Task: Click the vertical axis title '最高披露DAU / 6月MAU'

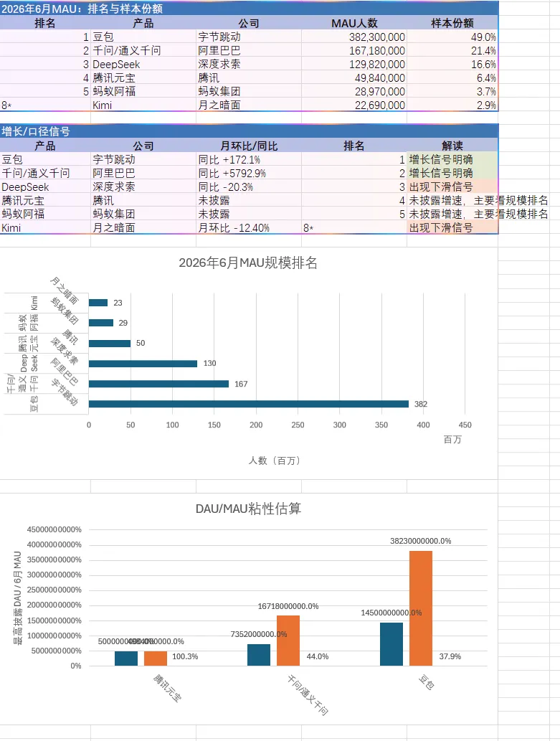Action: (18, 598)
